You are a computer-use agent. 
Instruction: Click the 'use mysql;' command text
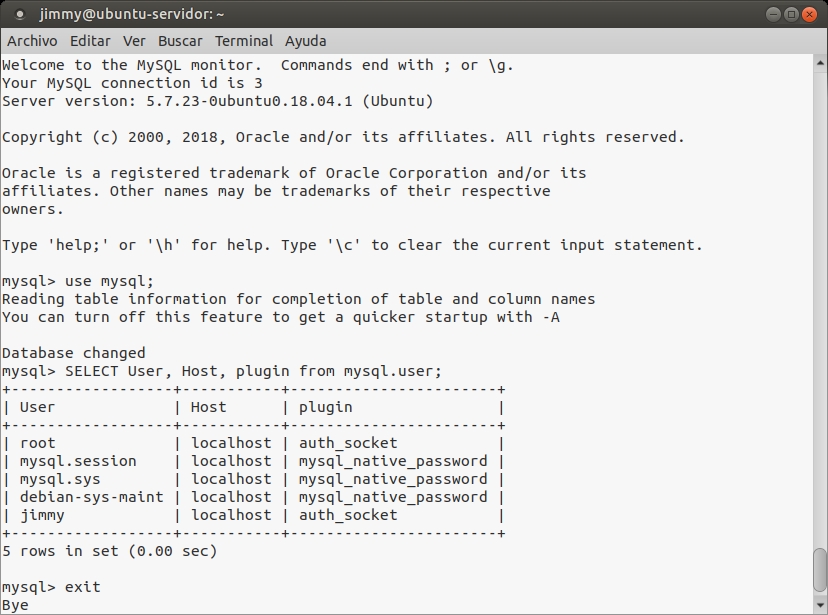pyautogui.click(x=109, y=281)
